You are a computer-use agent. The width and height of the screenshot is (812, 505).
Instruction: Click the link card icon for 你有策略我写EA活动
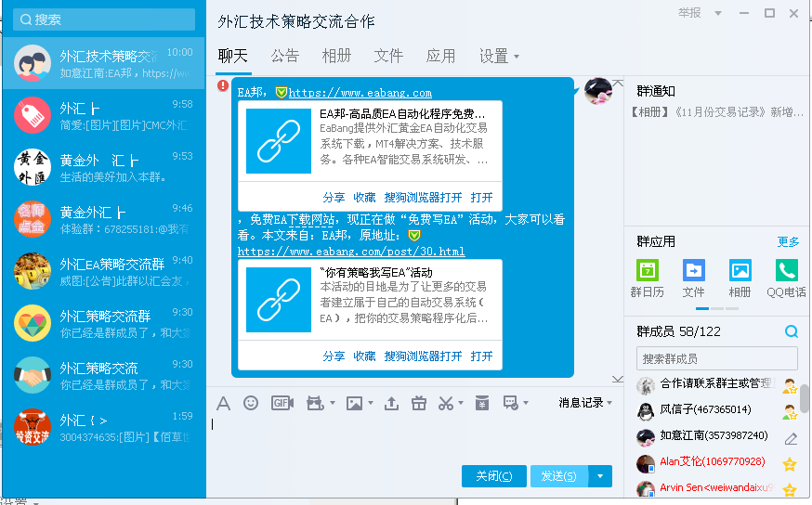279,300
